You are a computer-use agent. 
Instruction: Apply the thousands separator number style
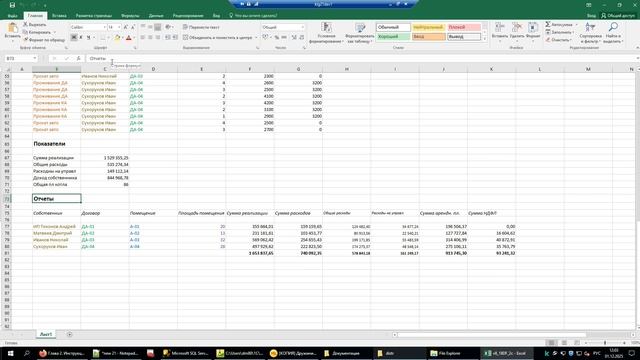tap(284, 38)
